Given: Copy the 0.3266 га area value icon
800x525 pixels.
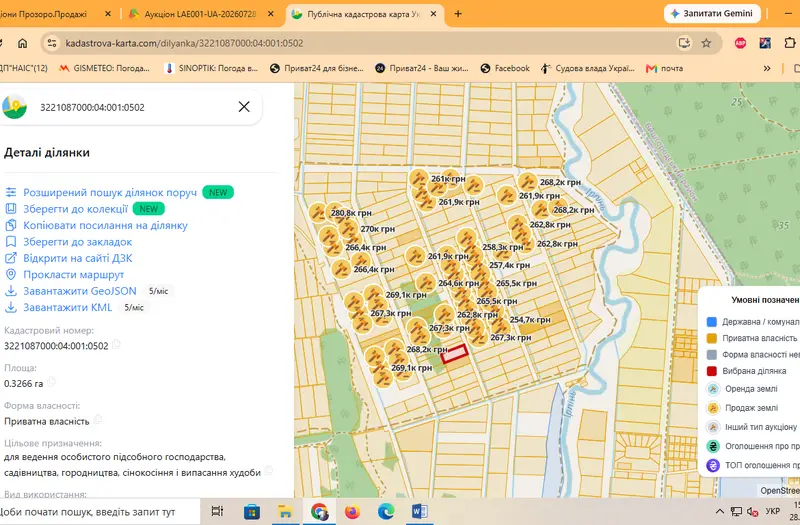Looking at the screenshot, I should [x=51, y=382].
